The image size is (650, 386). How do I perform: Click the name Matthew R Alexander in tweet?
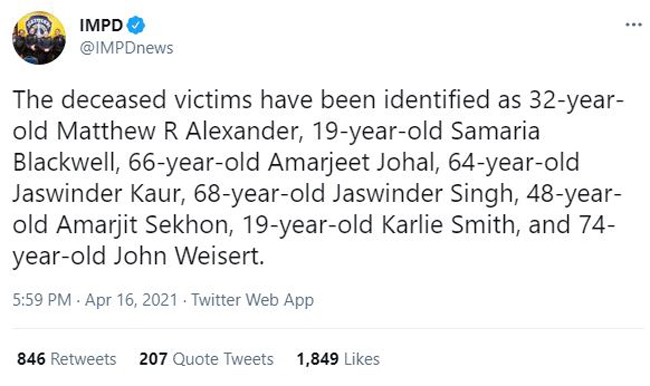(x=177, y=131)
